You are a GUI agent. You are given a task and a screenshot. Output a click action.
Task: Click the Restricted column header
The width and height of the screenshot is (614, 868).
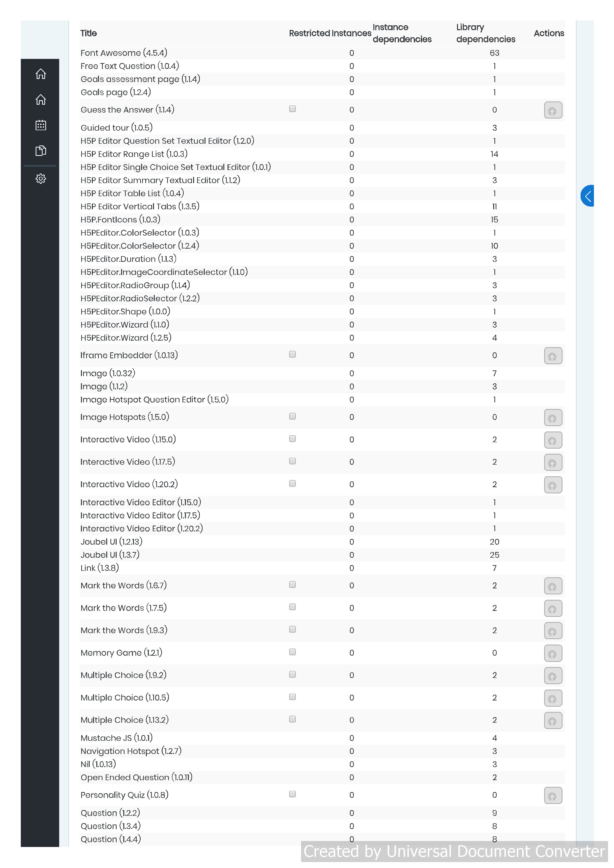pos(330,33)
